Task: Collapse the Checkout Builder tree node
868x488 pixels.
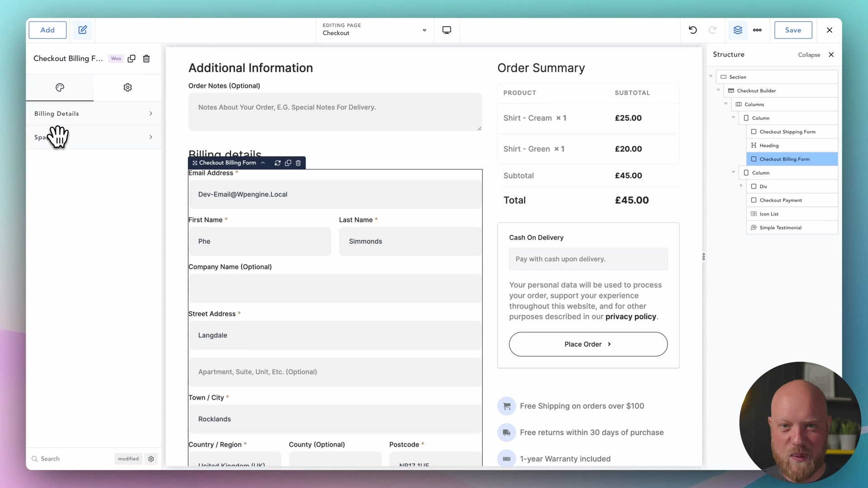Action: (718, 90)
